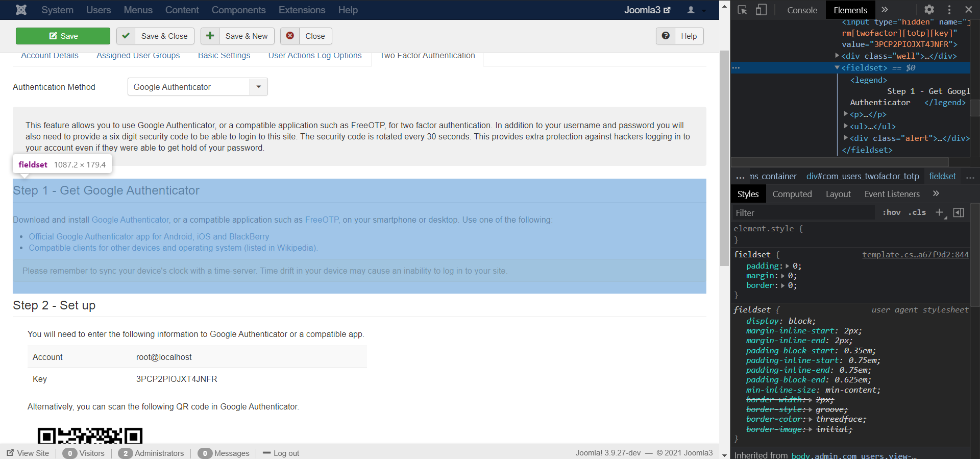Click the Help question mark icon
Screen dimensions: 980x459
[666, 36]
